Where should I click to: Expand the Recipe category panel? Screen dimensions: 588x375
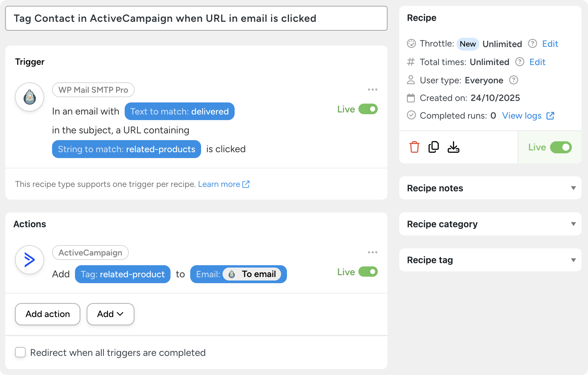(573, 224)
